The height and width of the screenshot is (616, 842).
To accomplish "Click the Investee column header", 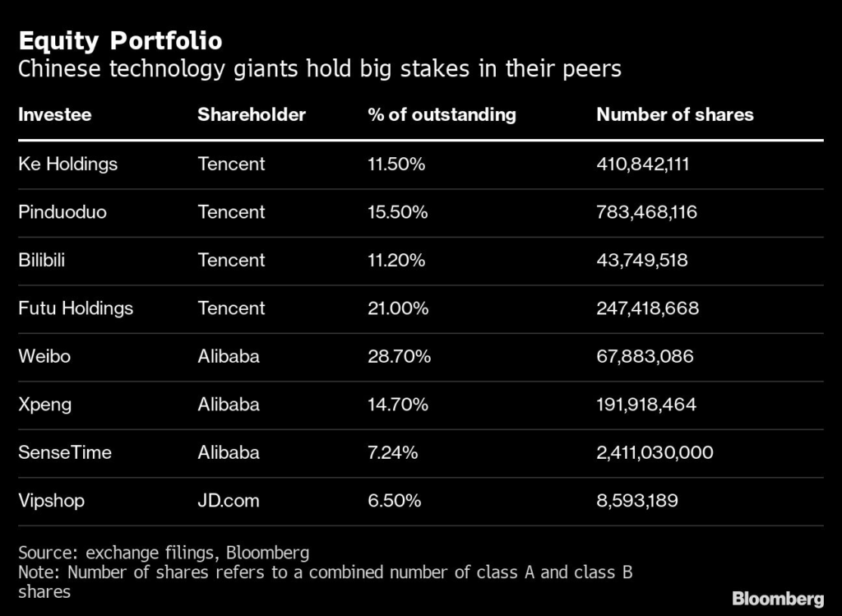I will 55,114.
